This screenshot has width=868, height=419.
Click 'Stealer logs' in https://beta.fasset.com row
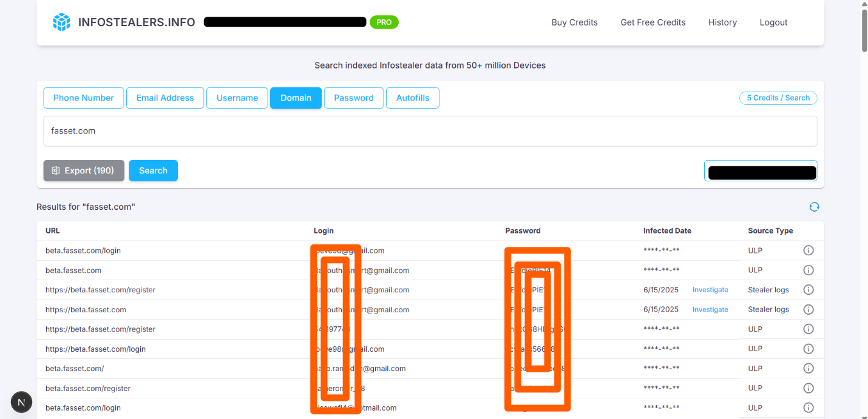tap(768, 309)
